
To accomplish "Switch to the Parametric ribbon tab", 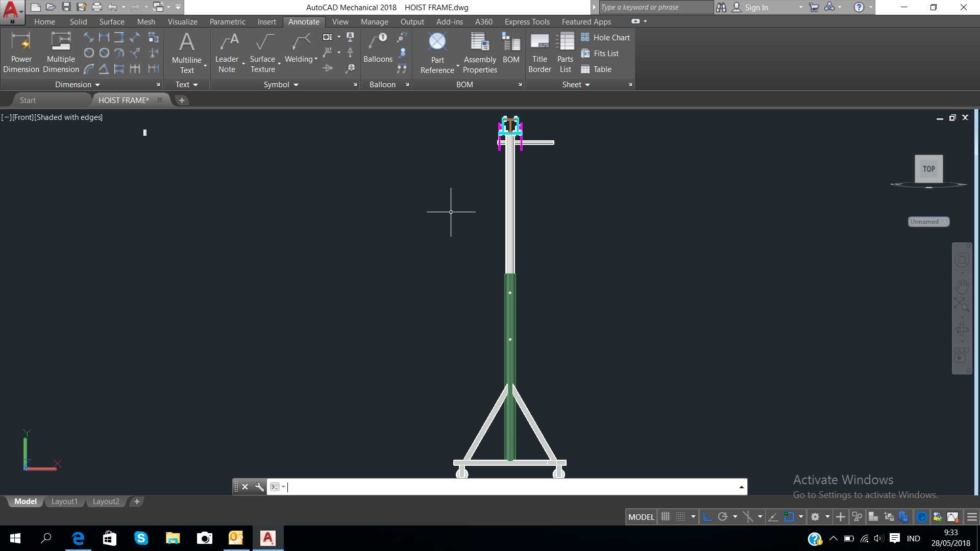I will (x=227, y=21).
